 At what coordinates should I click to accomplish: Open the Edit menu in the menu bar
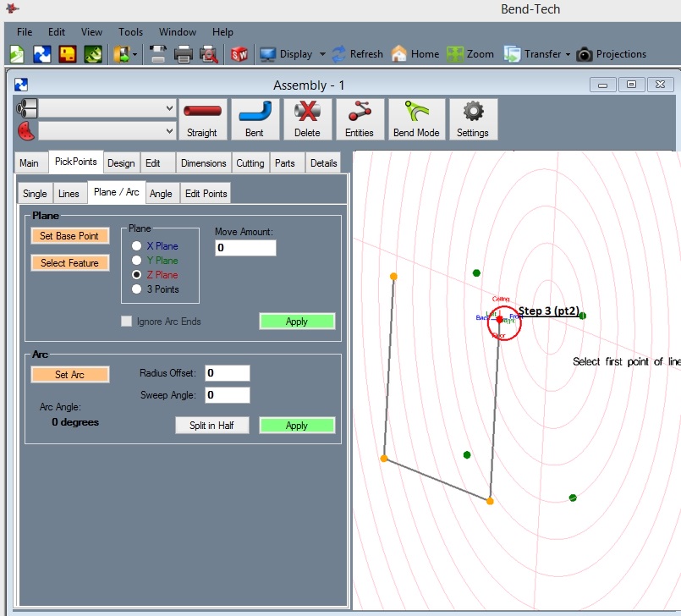(x=57, y=32)
